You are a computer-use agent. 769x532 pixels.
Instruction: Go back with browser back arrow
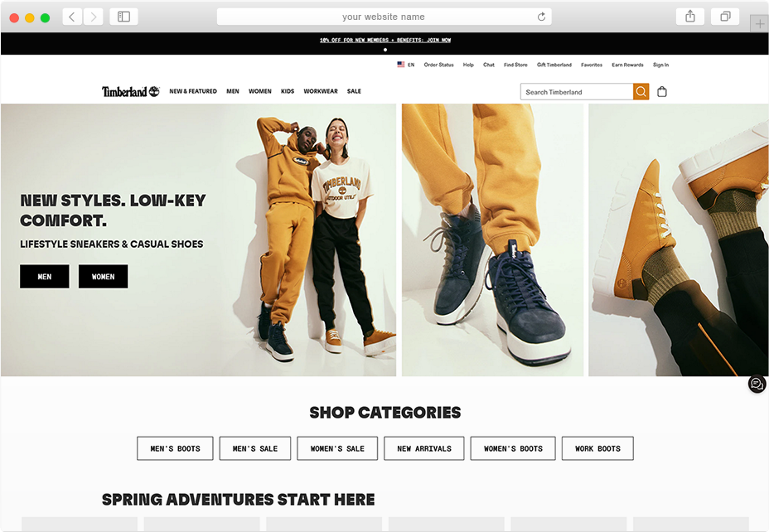click(72, 17)
